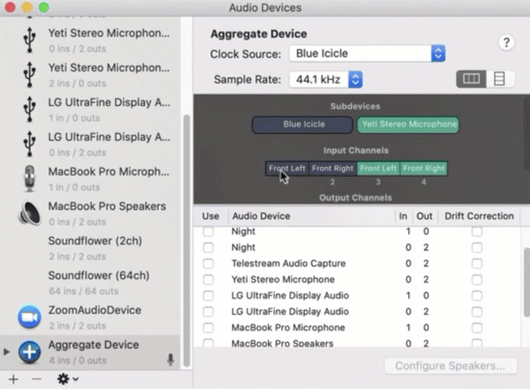Check Use for Night 1 in device

coord(208,232)
